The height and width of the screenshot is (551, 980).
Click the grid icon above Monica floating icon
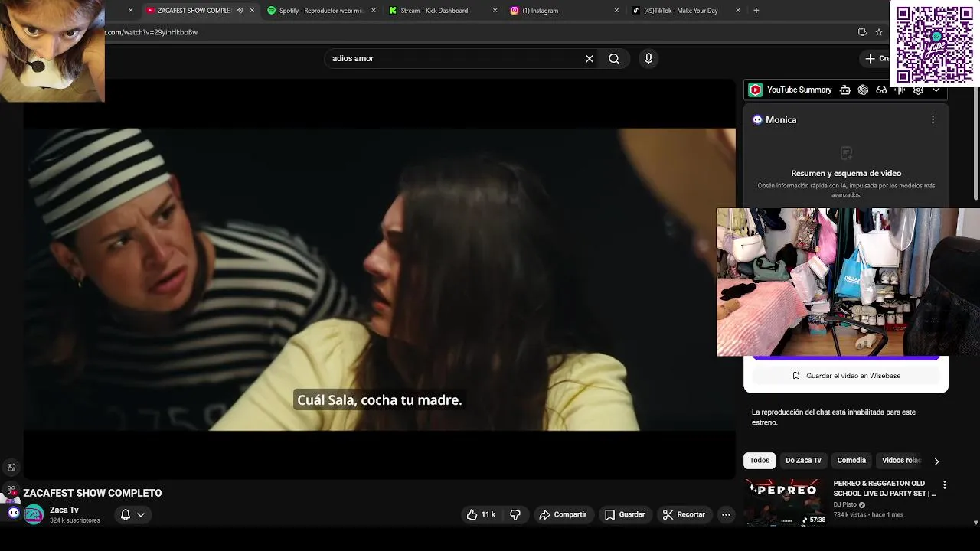(x=11, y=490)
